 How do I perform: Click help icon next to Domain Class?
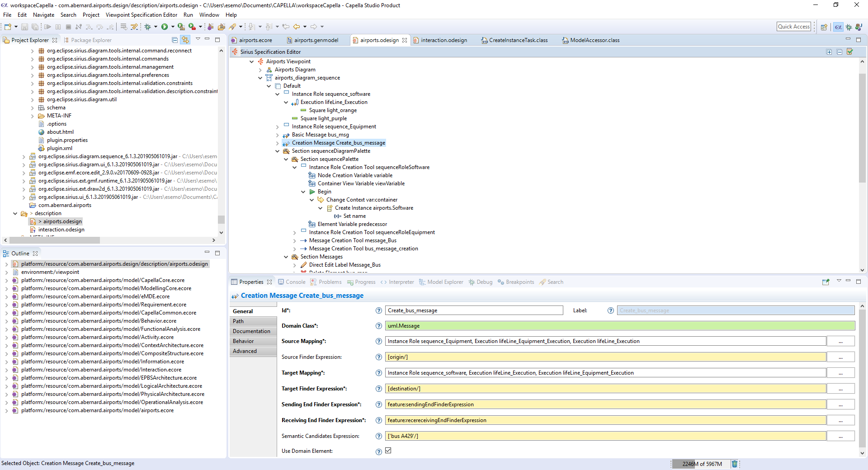(x=379, y=326)
